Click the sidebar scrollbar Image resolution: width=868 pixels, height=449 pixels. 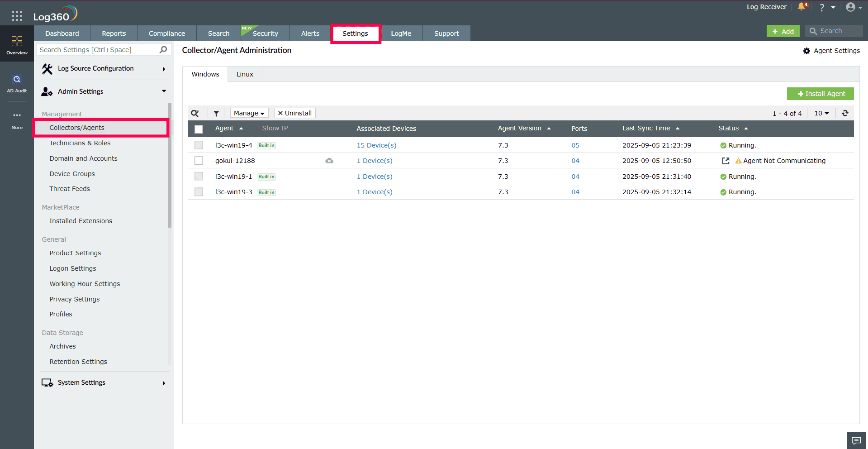pos(170,165)
